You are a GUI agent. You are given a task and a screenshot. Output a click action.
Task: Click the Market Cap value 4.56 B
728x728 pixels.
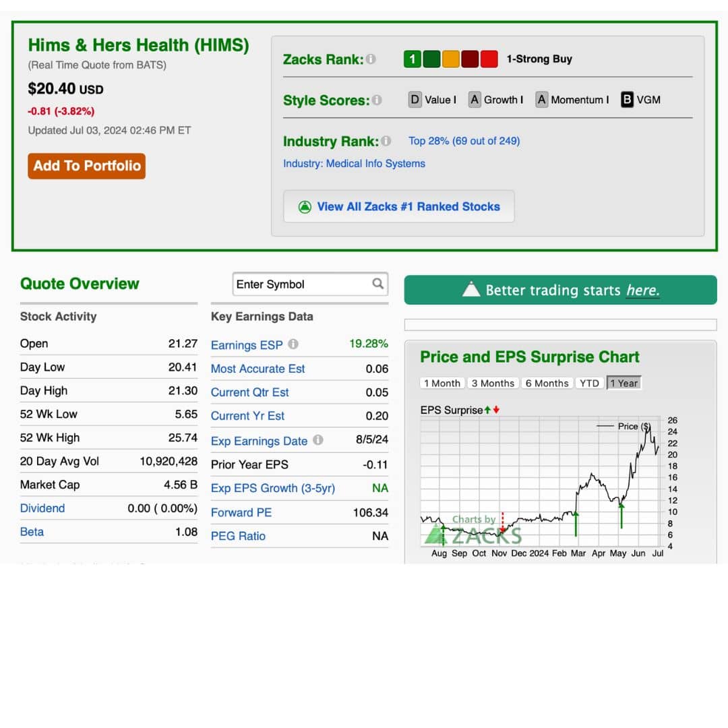[x=181, y=485]
